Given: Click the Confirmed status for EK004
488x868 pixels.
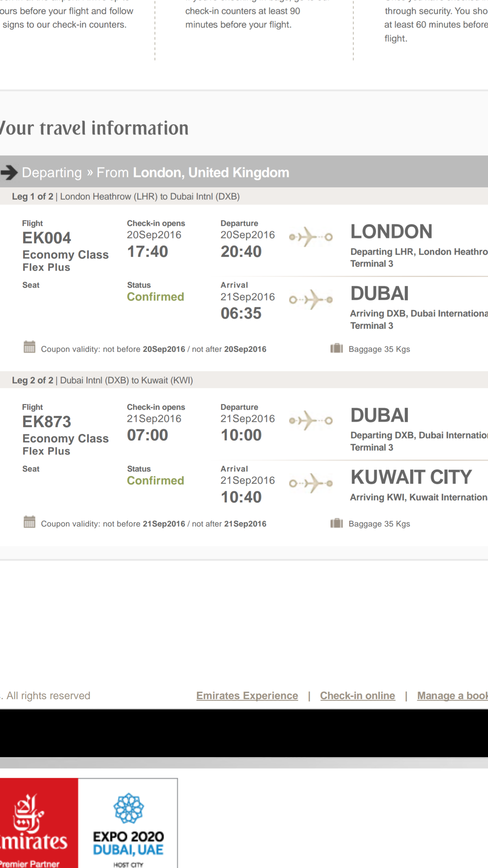Looking at the screenshot, I should tap(156, 297).
